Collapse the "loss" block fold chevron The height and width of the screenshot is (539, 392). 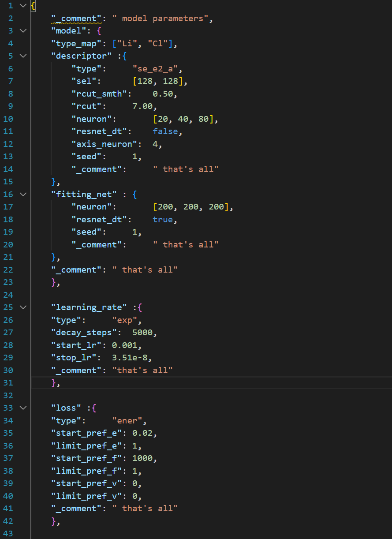pyautogui.click(x=23, y=408)
